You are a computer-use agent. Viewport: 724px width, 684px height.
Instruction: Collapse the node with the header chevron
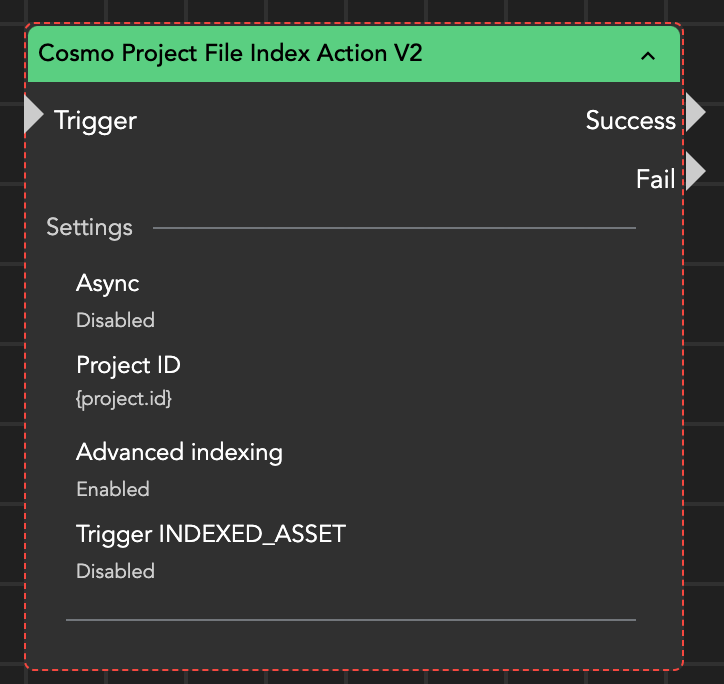point(648,56)
